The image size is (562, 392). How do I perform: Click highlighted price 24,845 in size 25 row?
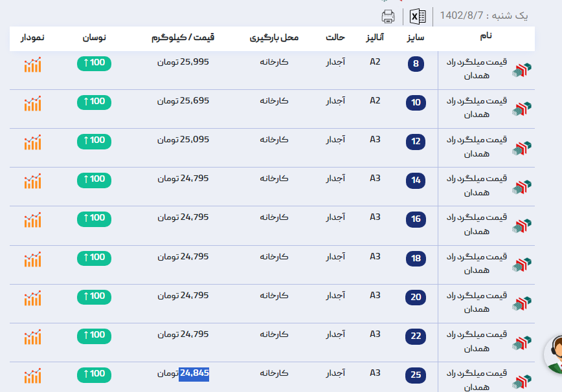click(194, 373)
